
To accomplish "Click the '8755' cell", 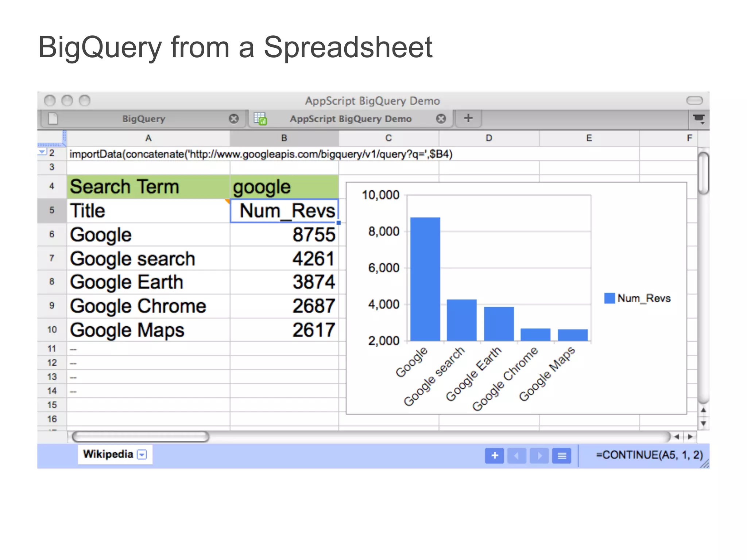I will (284, 234).
